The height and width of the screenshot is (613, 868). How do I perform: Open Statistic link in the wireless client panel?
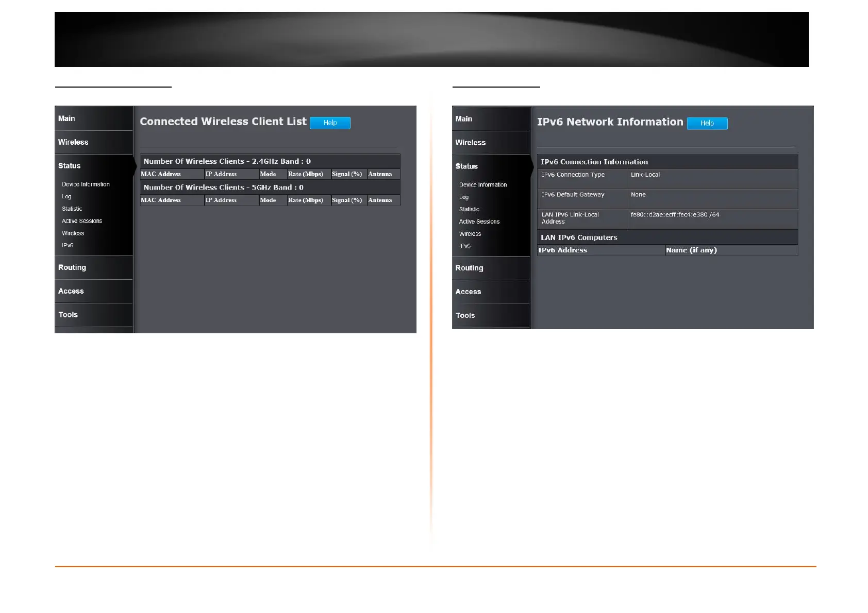click(72, 209)
